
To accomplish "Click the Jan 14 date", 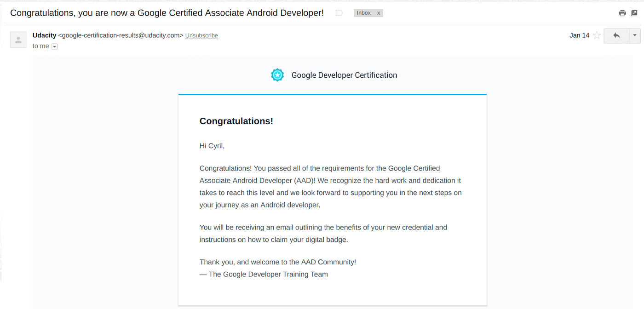I will pyautogui.click(x=579, y=35).
